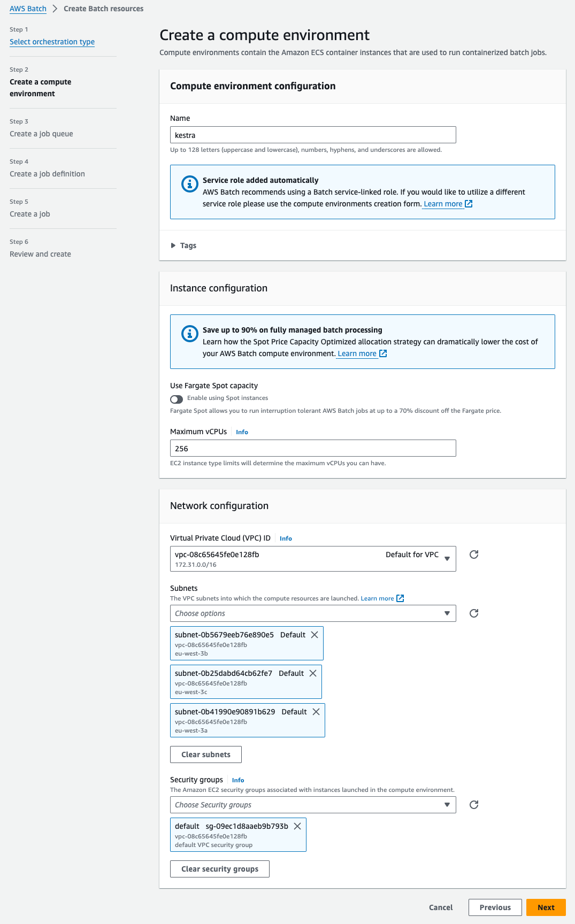Open Choose Security groups dropdown
Screen dimensions: 575x924
tap(313, 805)
